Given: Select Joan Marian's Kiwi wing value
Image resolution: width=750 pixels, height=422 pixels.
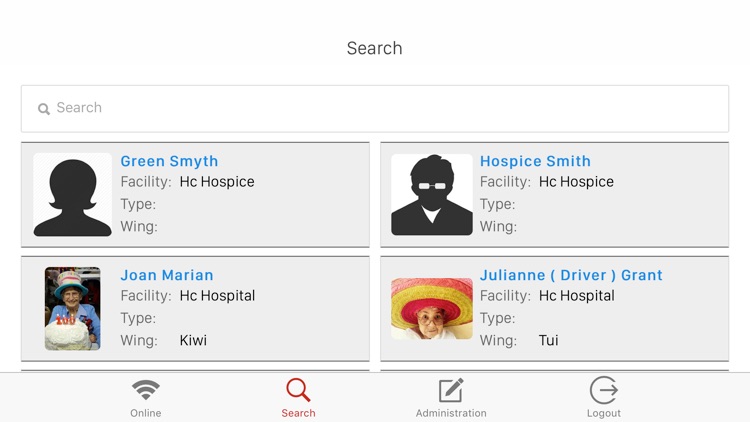Looking at the screenshot, I should [x=193, y=340].
